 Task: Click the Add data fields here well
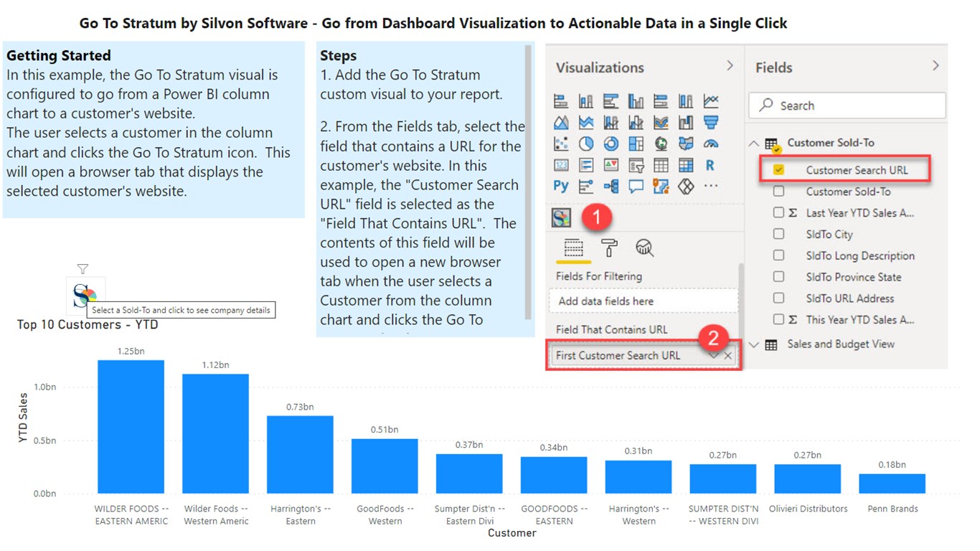coord(644,301)
